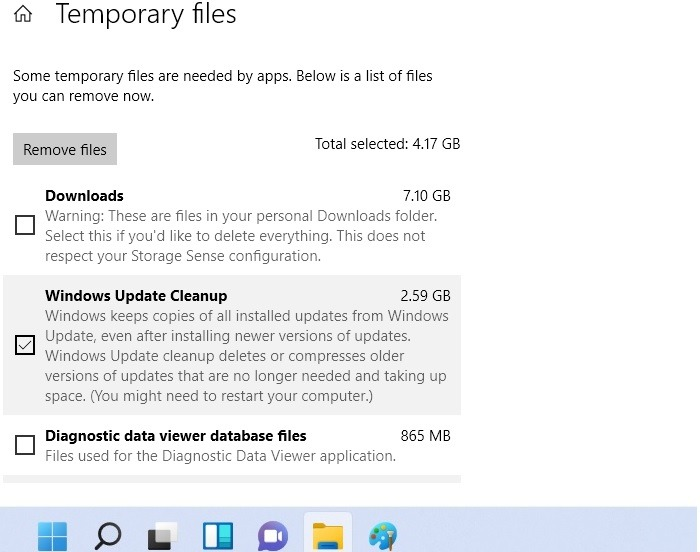
Task: Click Total selected: 4.17 GB text
Action: [x=388, y=144]
